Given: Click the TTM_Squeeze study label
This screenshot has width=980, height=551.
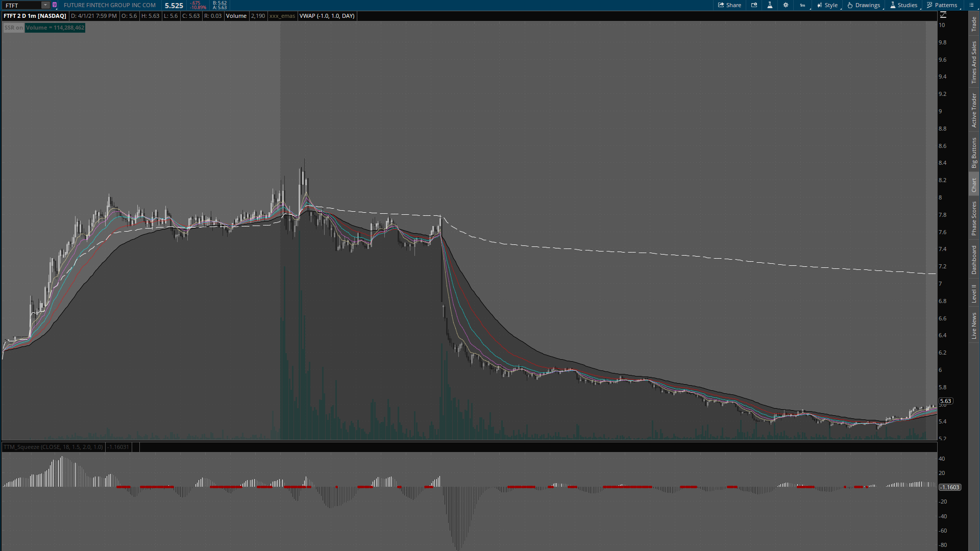Looking at the screenshot, I should (53, 447).
